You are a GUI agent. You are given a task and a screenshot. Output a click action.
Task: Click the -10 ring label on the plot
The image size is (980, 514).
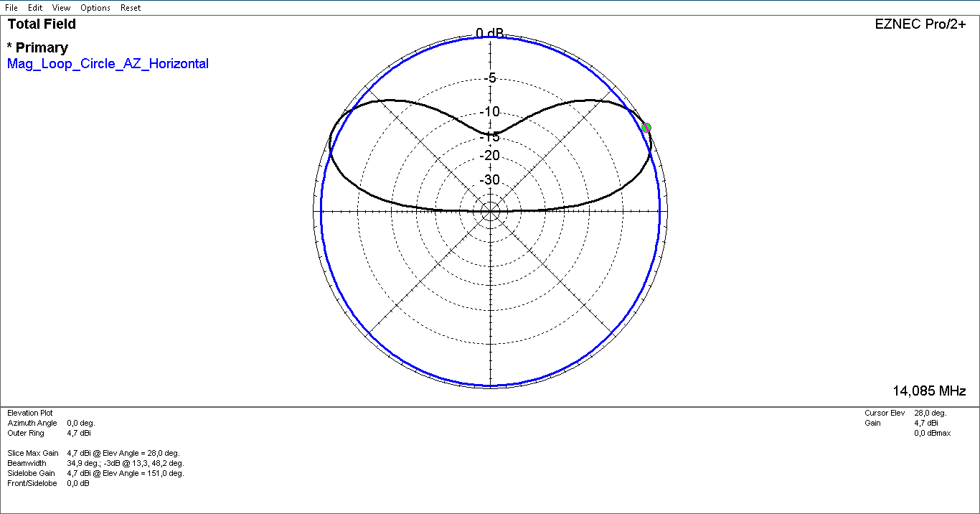(x=490, y=112)
